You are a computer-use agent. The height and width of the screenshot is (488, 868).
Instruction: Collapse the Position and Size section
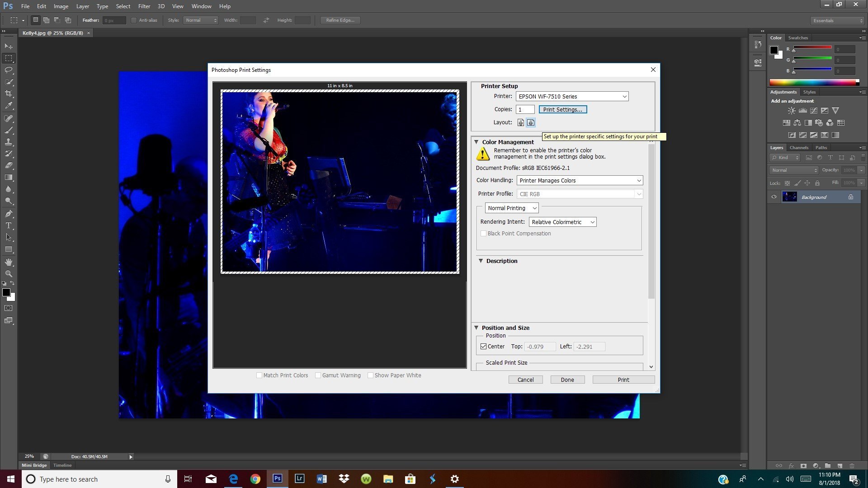(x=476, y=328)
